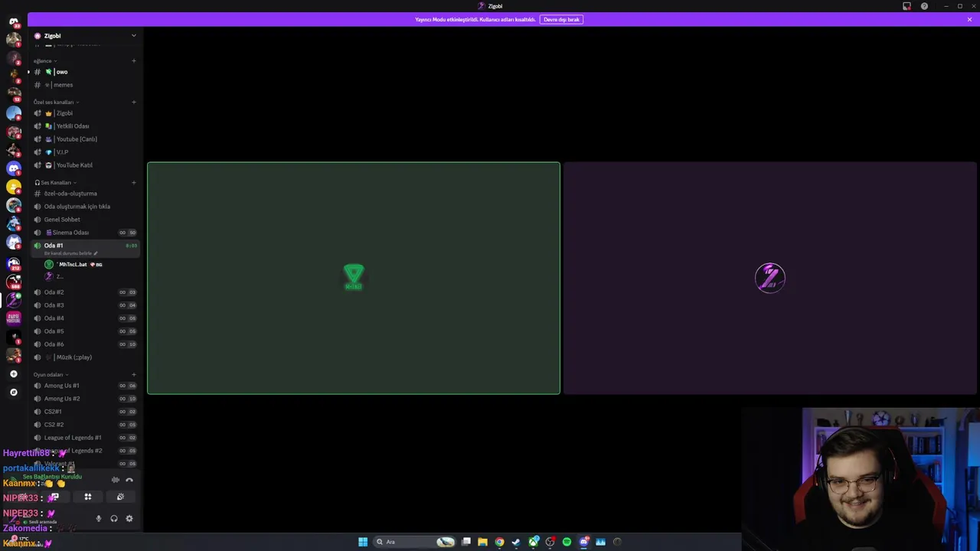Collapse the 'Ses Kanalları' category
Viewport: 980px width, 551px height.
[56, 182]
